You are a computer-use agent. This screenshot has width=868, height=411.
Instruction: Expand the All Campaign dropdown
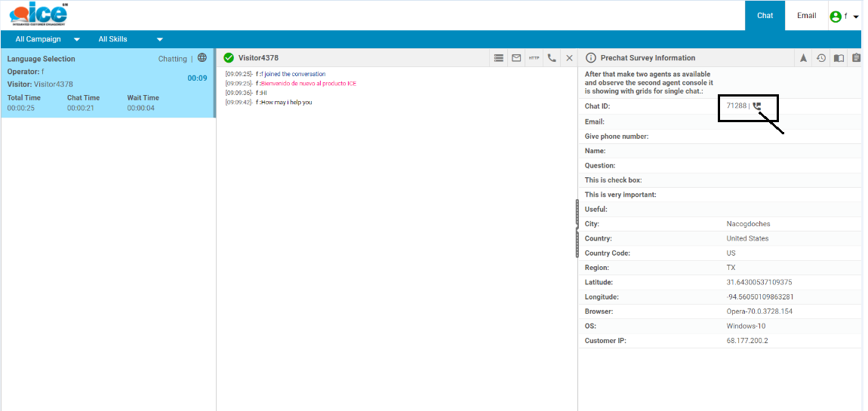(x=48, y=39)
